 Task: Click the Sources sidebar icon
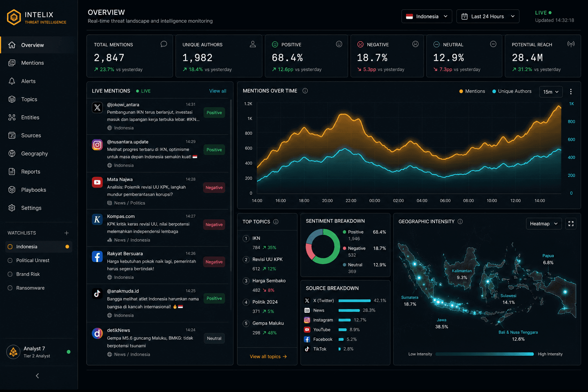tap(12, 135)
